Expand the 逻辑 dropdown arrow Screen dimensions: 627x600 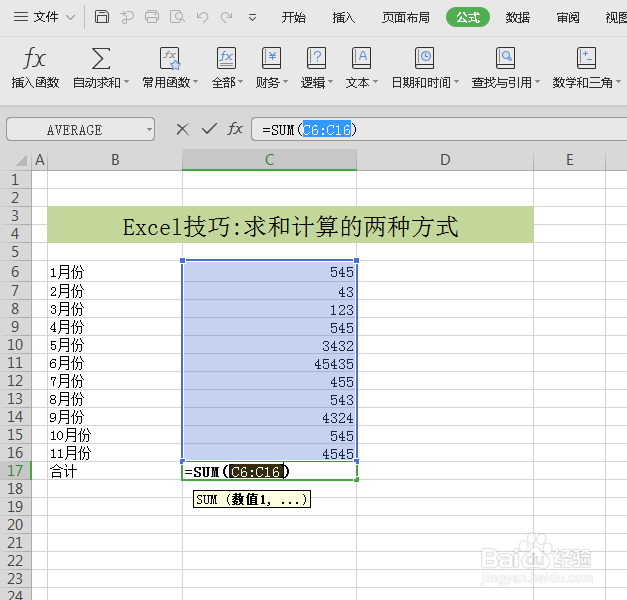(x=330, y=82)
